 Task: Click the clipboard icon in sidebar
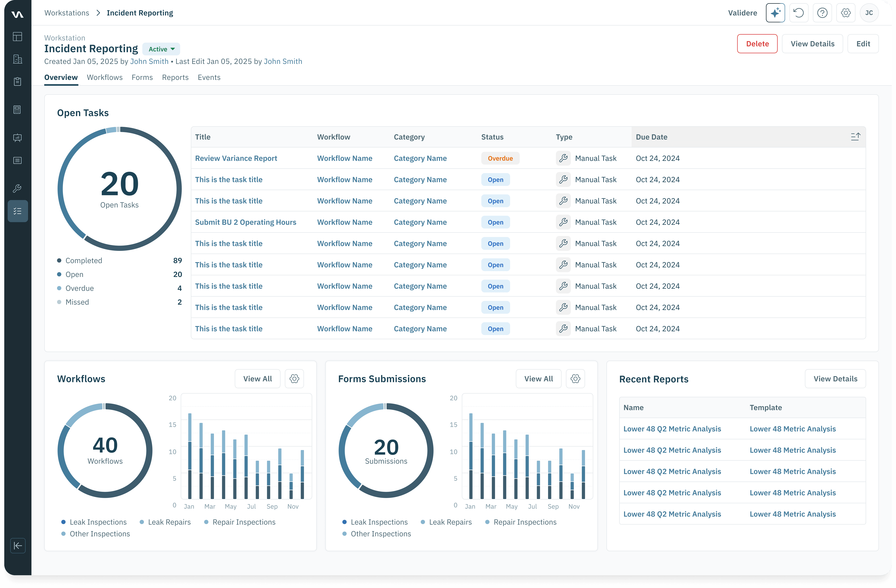[17, 82]
